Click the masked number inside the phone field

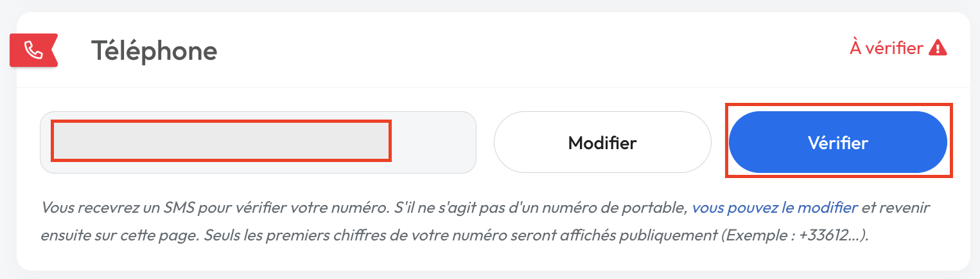221,140
